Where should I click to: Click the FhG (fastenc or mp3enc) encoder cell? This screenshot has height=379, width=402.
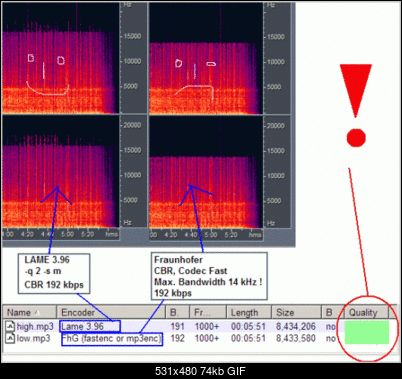tap(112, 339)
